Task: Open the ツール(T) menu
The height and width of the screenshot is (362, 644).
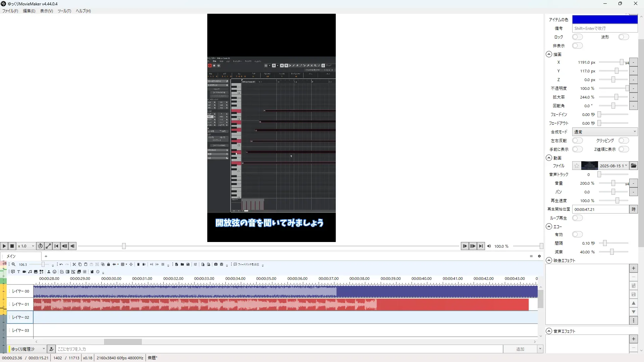Action: 64,11
